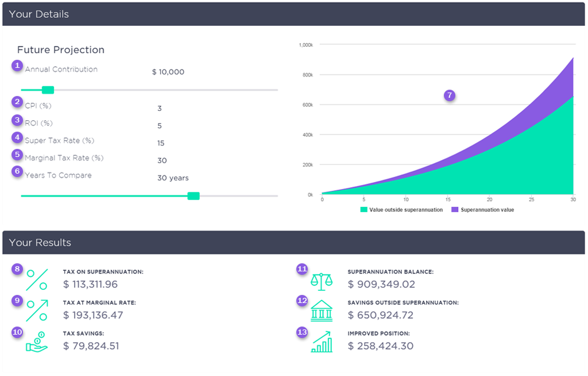Click the Super Tax Rate value 15
Viewport: 588px width, 376px height.
[x=161, y=143]
